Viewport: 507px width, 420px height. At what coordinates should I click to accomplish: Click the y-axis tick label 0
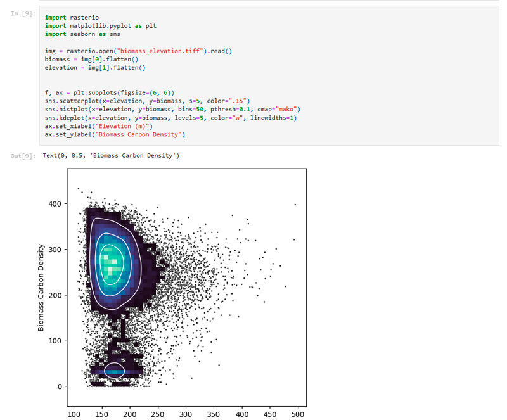pos(60,386)
